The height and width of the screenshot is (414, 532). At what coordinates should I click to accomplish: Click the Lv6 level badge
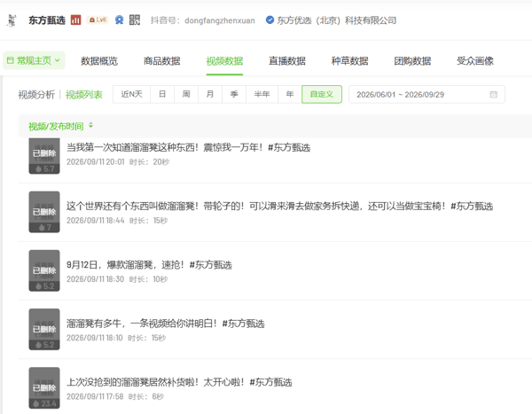point(98,20)
